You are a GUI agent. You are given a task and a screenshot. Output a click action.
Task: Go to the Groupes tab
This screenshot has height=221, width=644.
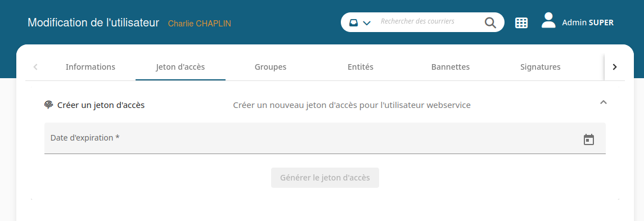270,67
